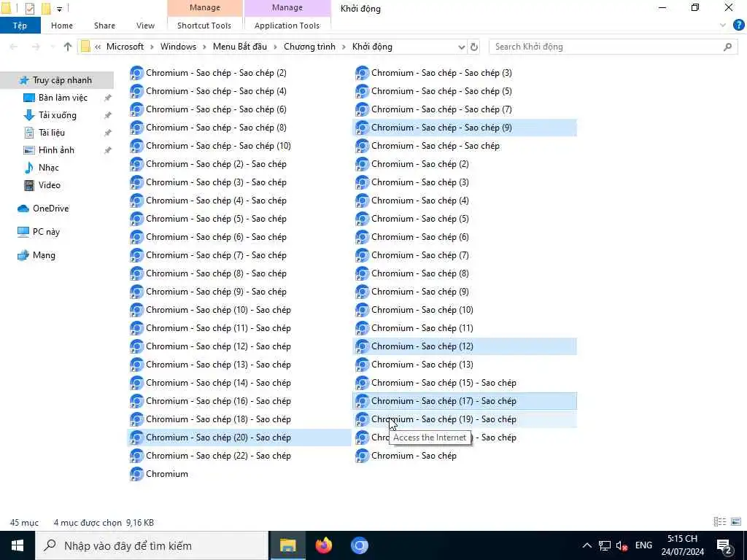
Task: Click the search magnifier icon
Action: click(727, 47)
